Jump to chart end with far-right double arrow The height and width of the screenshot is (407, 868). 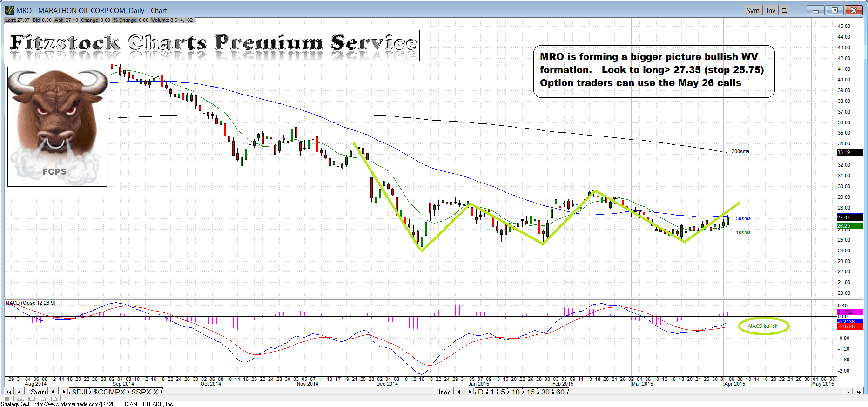point(859,392)
